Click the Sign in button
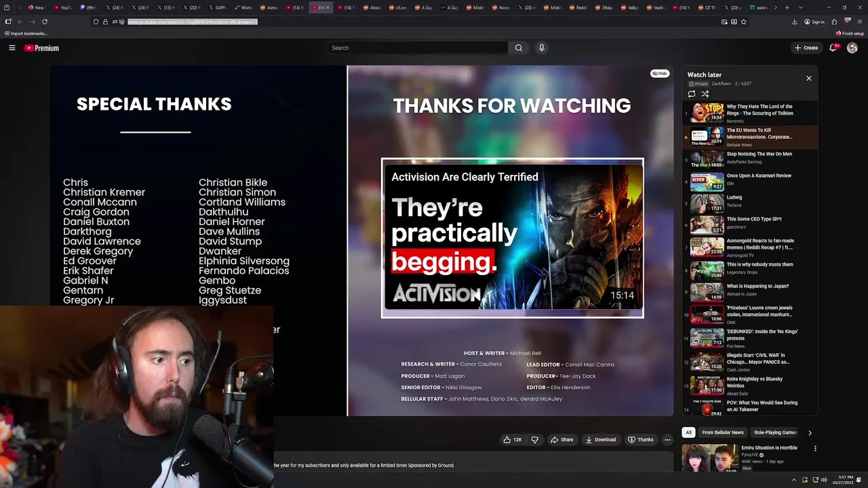The height and width of the screenshot is (488, 868). point(814,22)
